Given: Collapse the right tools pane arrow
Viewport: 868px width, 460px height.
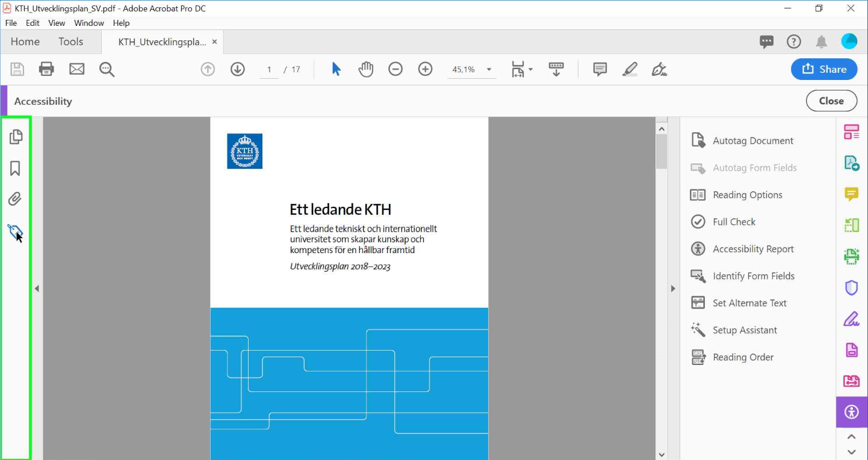Looking at the screenshot, I should click(673, 289).
